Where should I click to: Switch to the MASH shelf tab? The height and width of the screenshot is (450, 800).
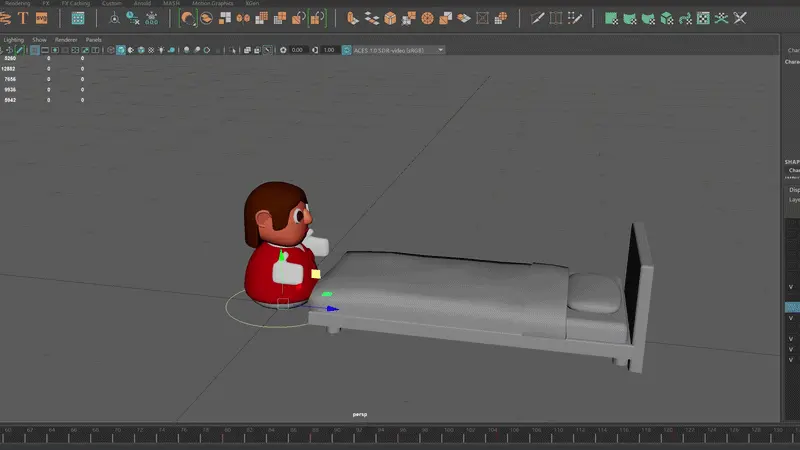[171, 3]
